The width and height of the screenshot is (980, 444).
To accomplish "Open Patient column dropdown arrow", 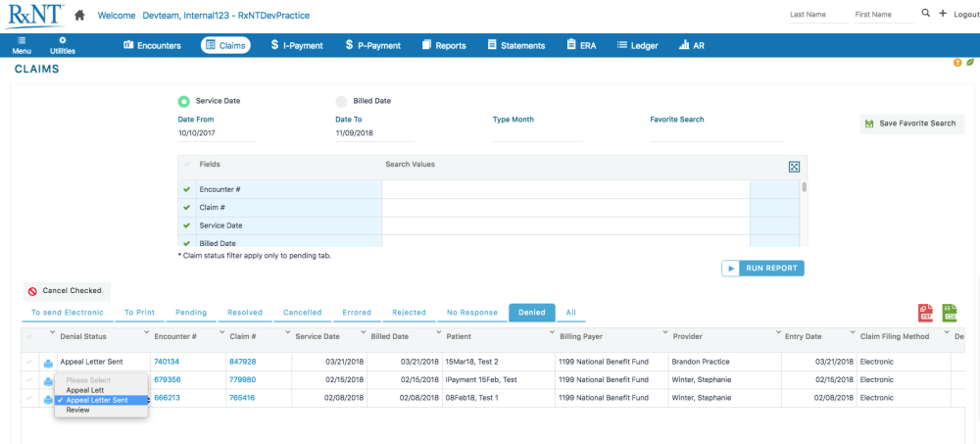I will (551, 332).
